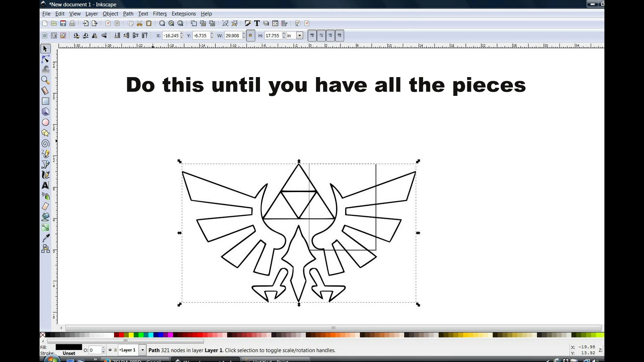644x362 pixels.
Task: Toggle the lock aspect ratio button
Action: point(251,35)
